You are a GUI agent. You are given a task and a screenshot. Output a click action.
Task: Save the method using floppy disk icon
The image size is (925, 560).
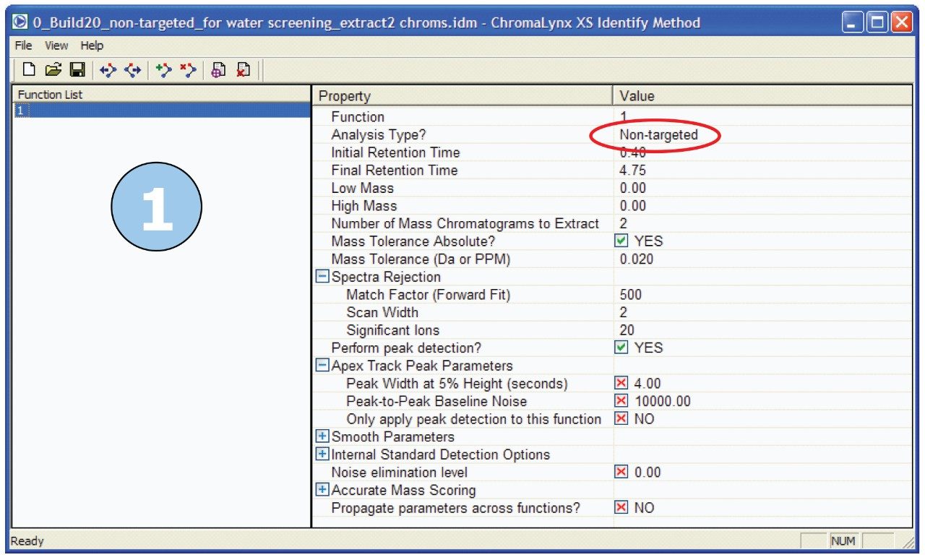77,70
